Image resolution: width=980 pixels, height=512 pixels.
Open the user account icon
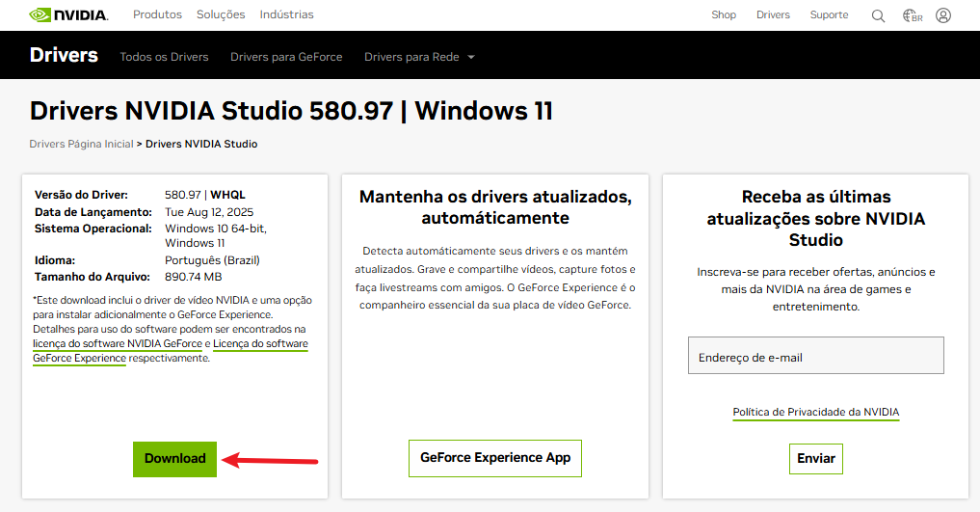tap(943, 15)
